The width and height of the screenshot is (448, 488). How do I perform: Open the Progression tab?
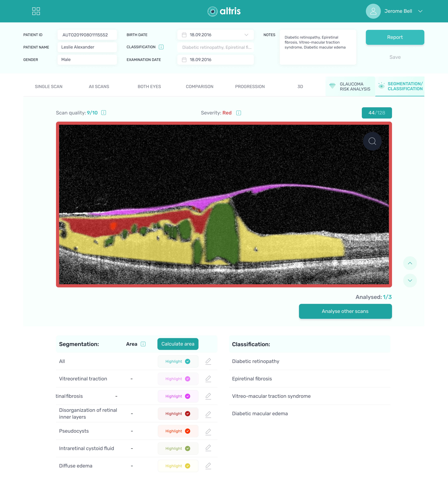pyautogui.click(x=250, y=86)
